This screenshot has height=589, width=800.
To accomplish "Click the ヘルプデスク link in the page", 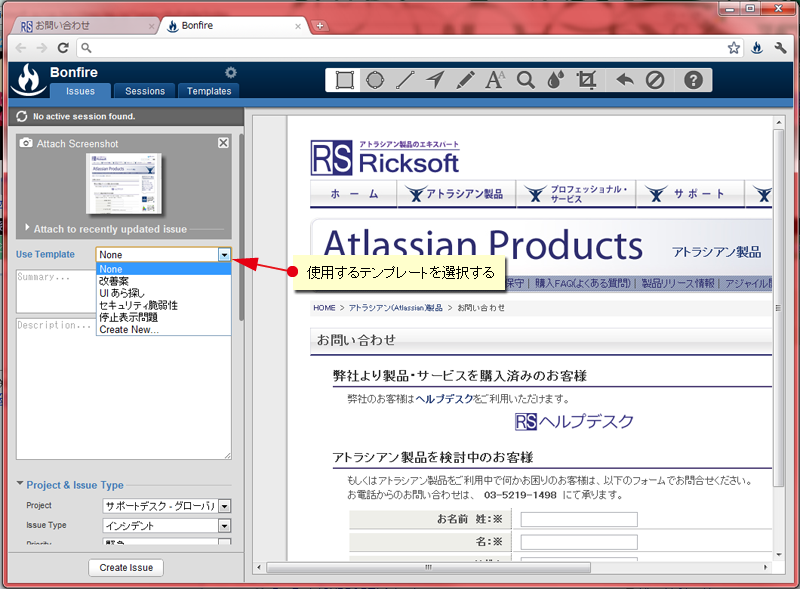I will pyautogui.click(x=444, y=399).
